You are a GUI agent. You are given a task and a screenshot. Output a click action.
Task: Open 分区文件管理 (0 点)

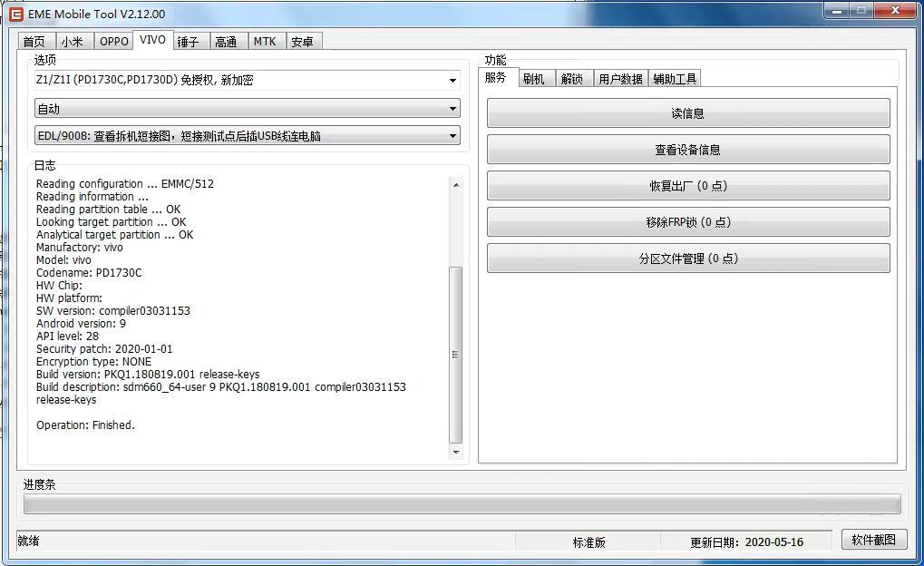[x=688, y=259]
